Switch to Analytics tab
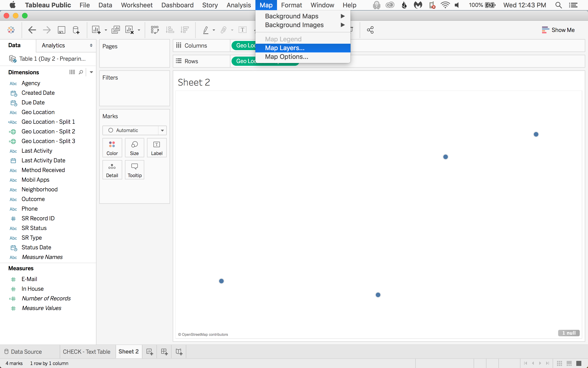Screen dimensions: 588x368 54,46
